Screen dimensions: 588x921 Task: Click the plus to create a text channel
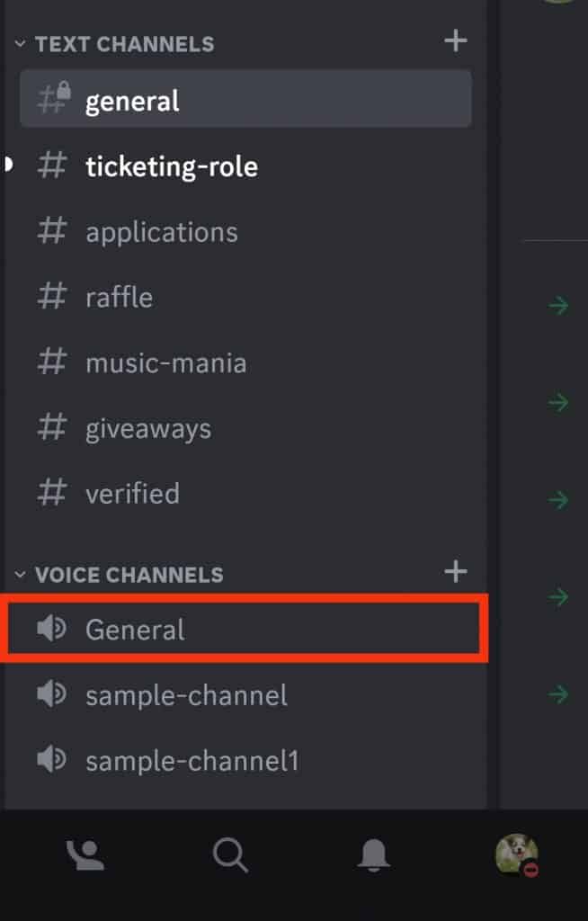point(456,40)
